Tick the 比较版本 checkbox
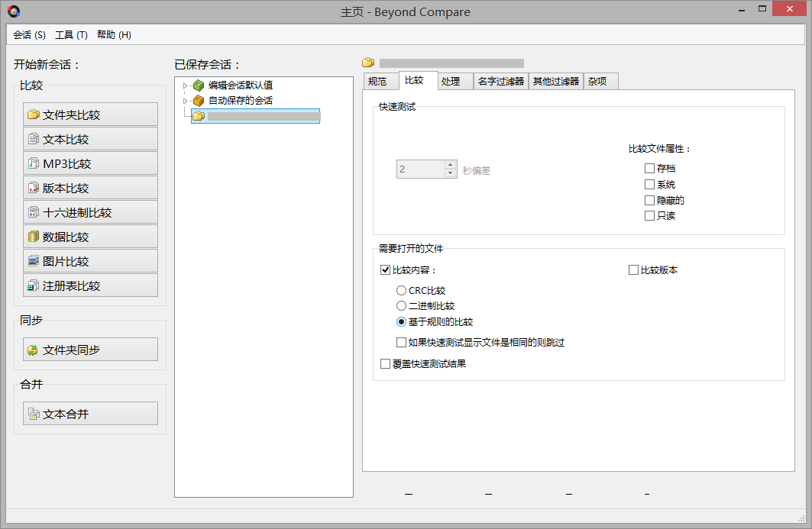This screenshot has height=529, width=812. click(633, 270)
